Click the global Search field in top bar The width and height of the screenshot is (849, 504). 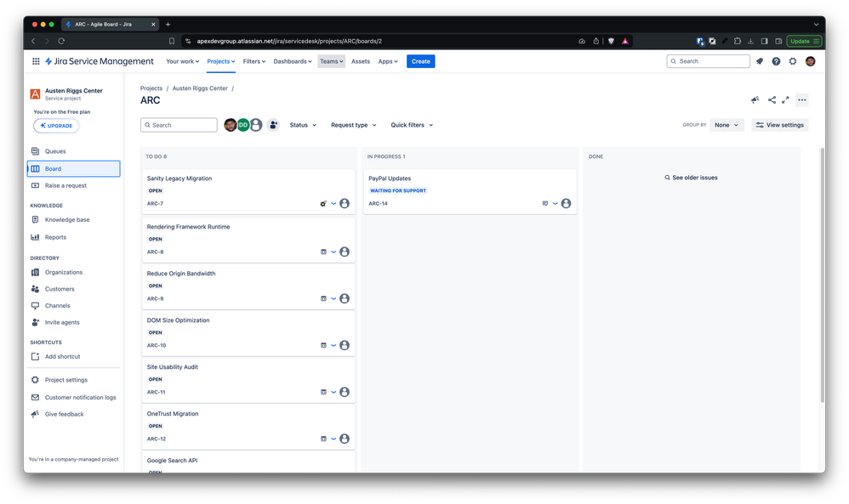[x=709, y=62]
